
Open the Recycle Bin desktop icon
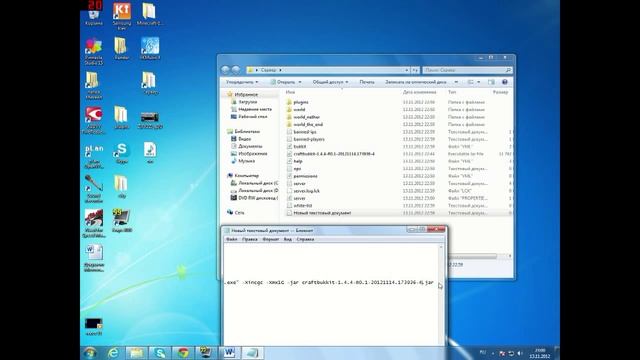click(x=94, y=14)
